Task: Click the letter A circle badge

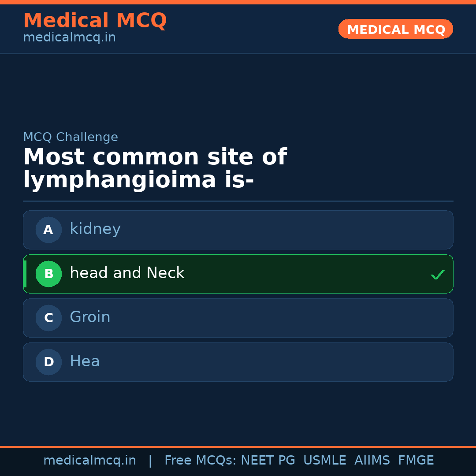Action: click(x=48, y=230)
